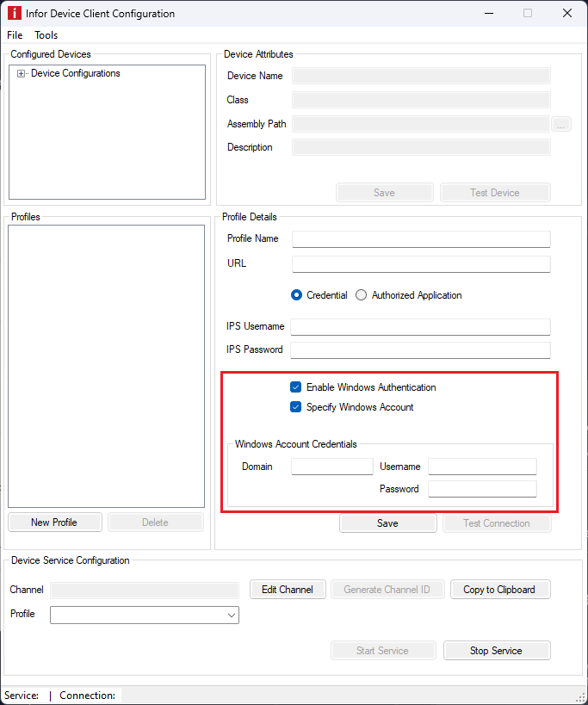Viewport: 588px width, 705px height.
Task: Click Copy to Clipboard button
Action: tap(499, 590)
